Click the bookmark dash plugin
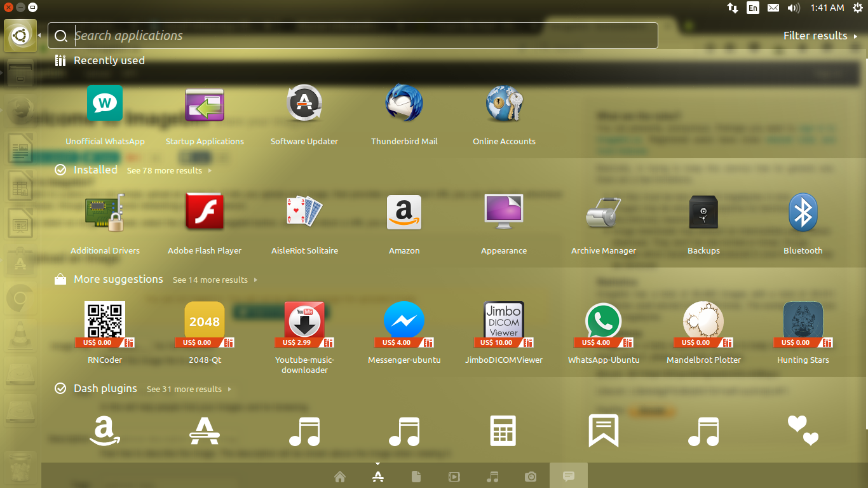Image resolution: width=868 pixels, height=488 pixels. pos(604,431)
